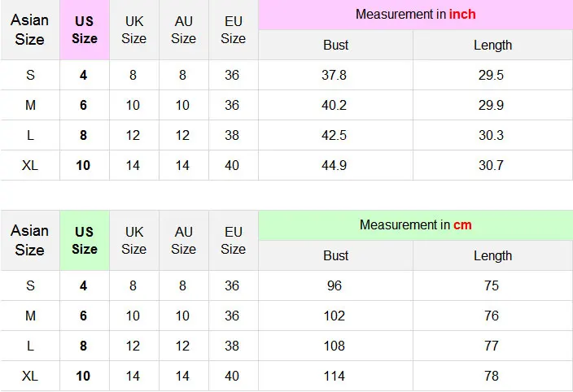Click the cm length value 75

[492, 285]
